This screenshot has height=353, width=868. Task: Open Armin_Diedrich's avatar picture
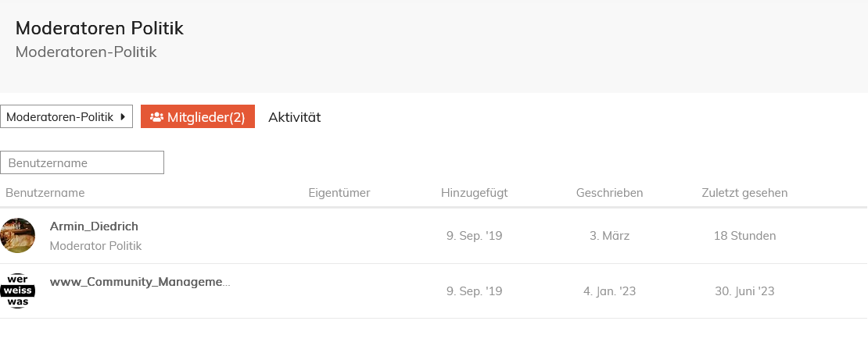click(x=17, y=235)
